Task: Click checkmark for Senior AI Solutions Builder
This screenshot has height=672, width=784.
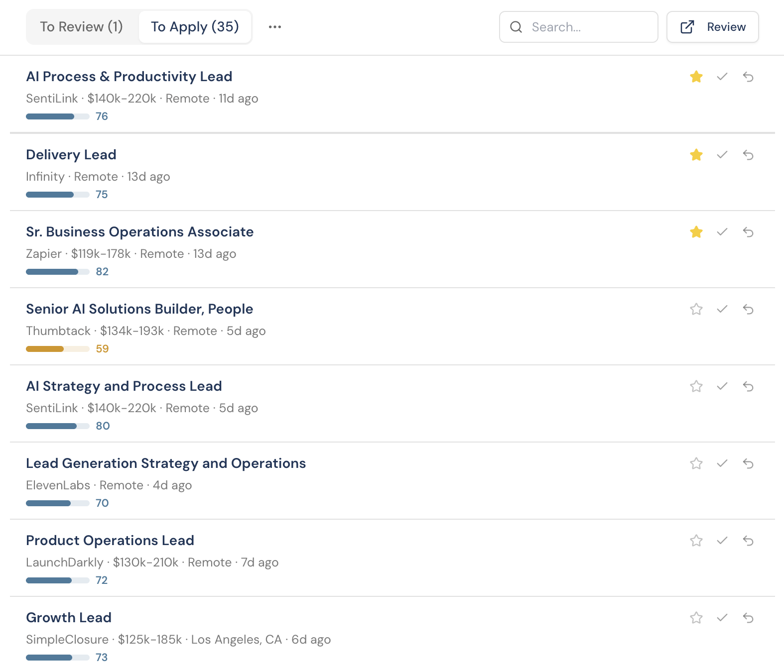Action: [x=722, y=309]
